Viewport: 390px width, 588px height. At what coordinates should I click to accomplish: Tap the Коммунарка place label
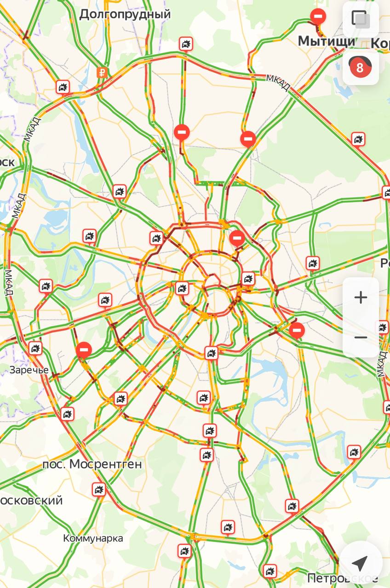(93, 538)
